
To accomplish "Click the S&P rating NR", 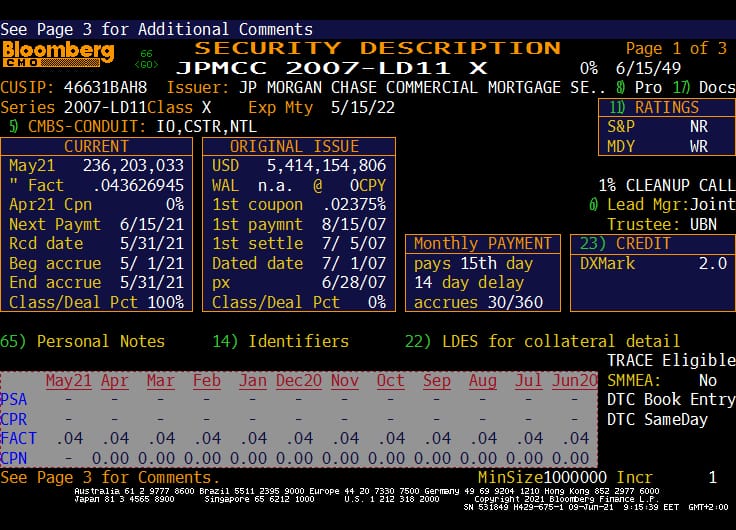I will coord(699,127).
